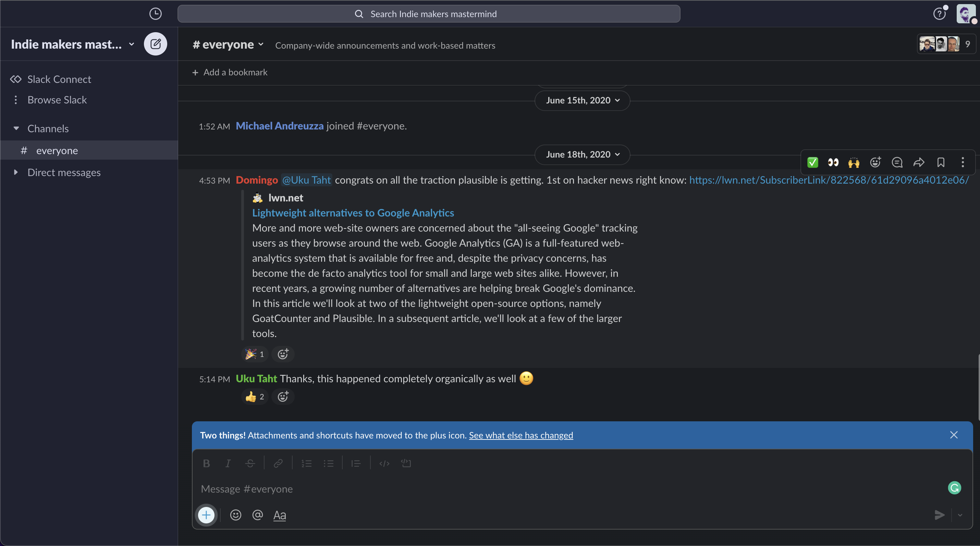This screenshot has height=546, width=980.
Task: Open the history clock icon
Action: [x=155, y=14]
